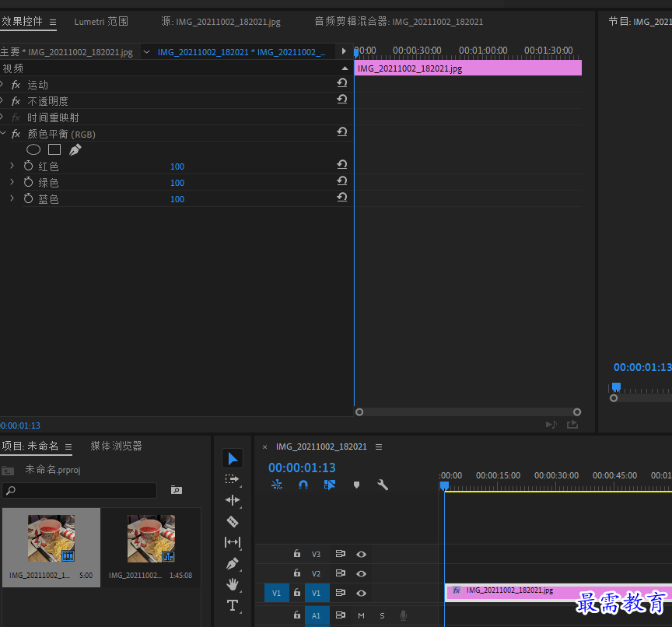672x627 pixels.
Task: Toggle V3 track output eye
Action: click(x=362, y=554)
